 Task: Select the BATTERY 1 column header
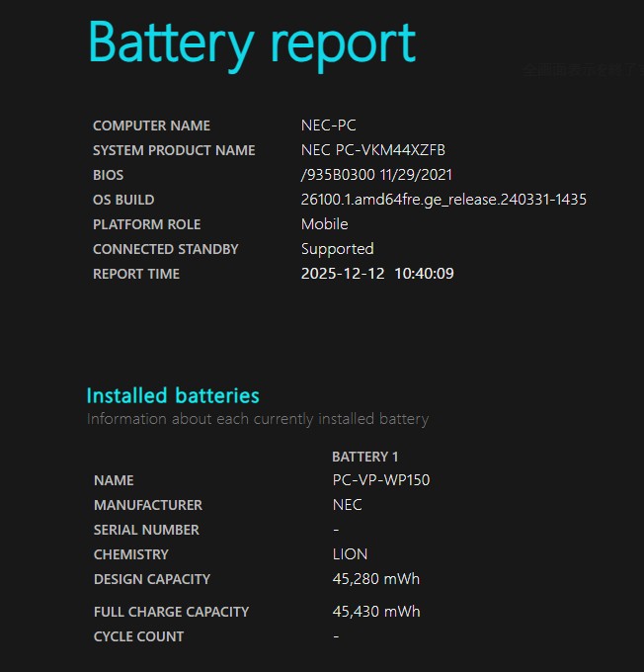[x=365, y=457]
